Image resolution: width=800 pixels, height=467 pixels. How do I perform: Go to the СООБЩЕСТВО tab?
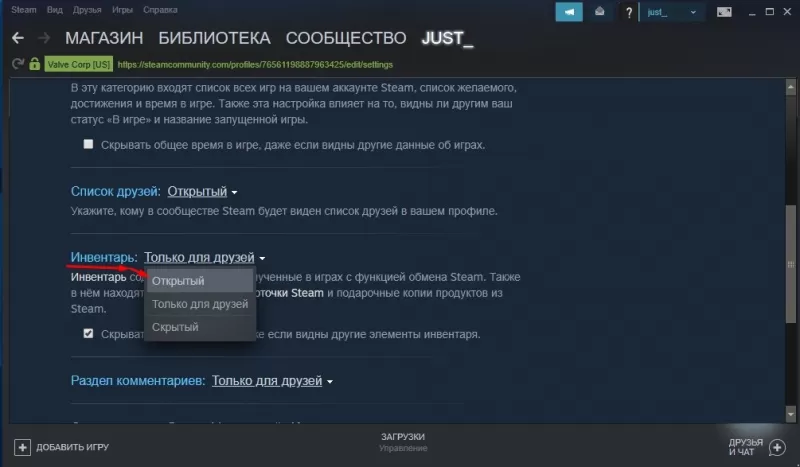pyautogui.click(x=346, y=38)
